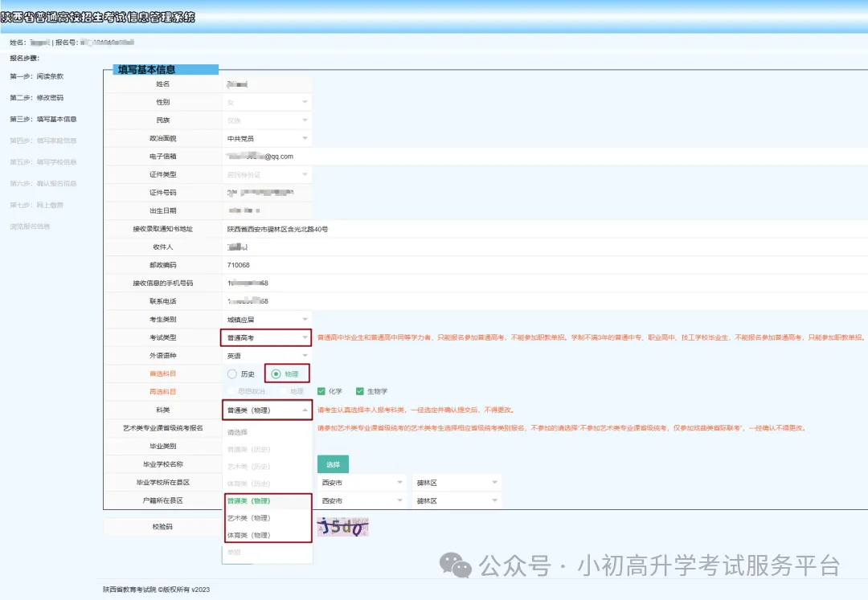Choose 单招 option from the list
This screenshot has width=868, height=600.
click(x=268, y=553)
